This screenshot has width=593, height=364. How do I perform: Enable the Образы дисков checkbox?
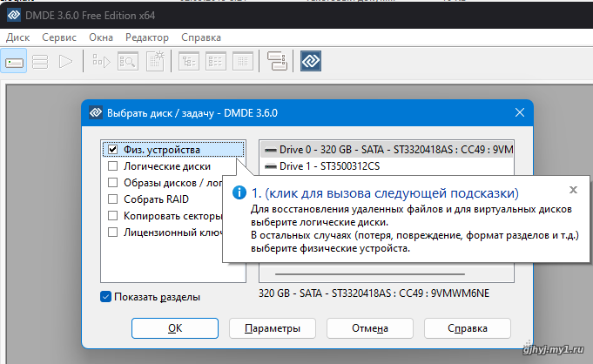tap(112, 182)
